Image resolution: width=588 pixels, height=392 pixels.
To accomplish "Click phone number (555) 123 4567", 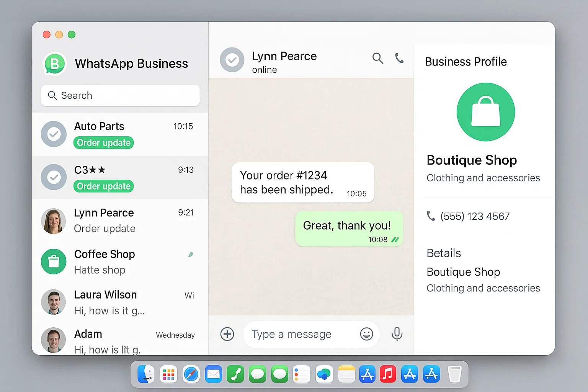I will point(475,216).
